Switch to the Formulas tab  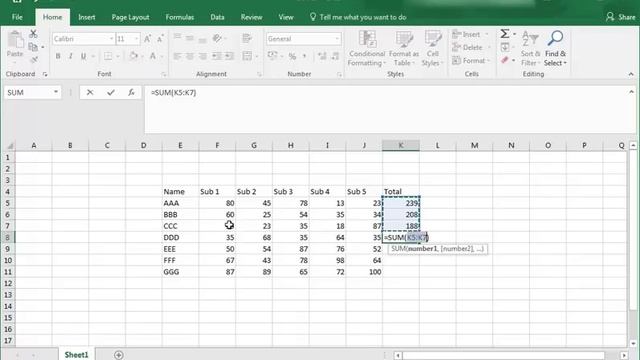pyautogui.click(x=180, y=17)
